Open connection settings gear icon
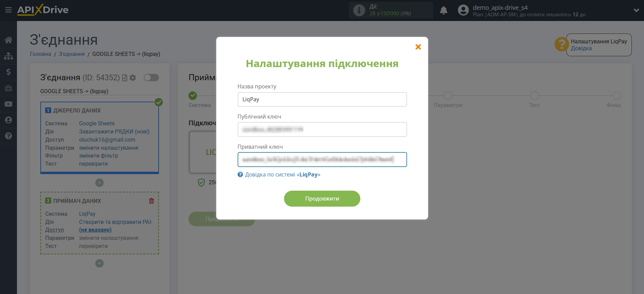 [x=133, y=78]
